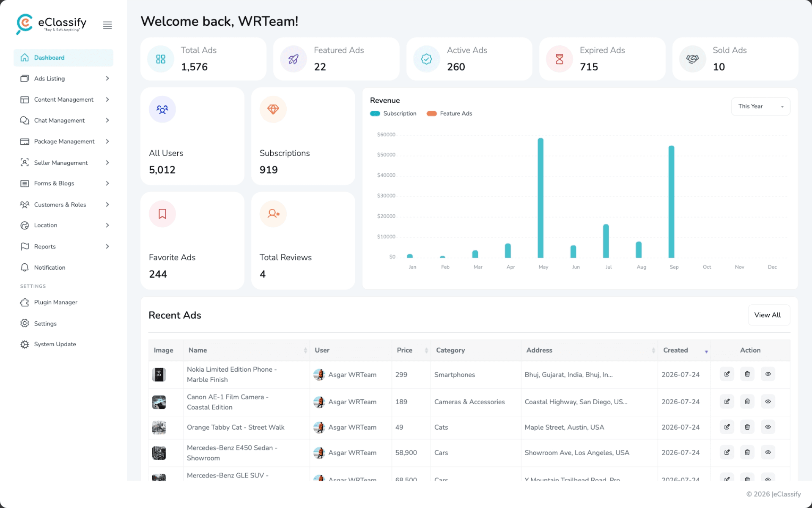
Task: Sort the table by Created column
Action: point(684,351)
